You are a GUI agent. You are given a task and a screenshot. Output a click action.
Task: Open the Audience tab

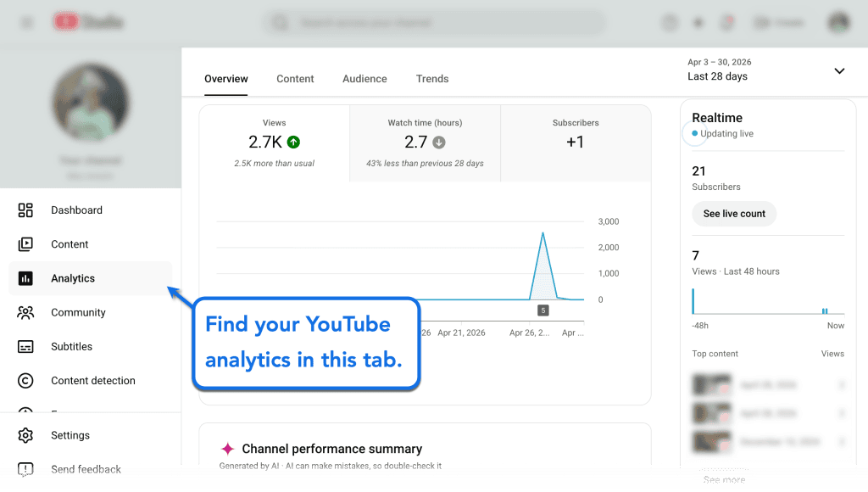pos(364,79)
